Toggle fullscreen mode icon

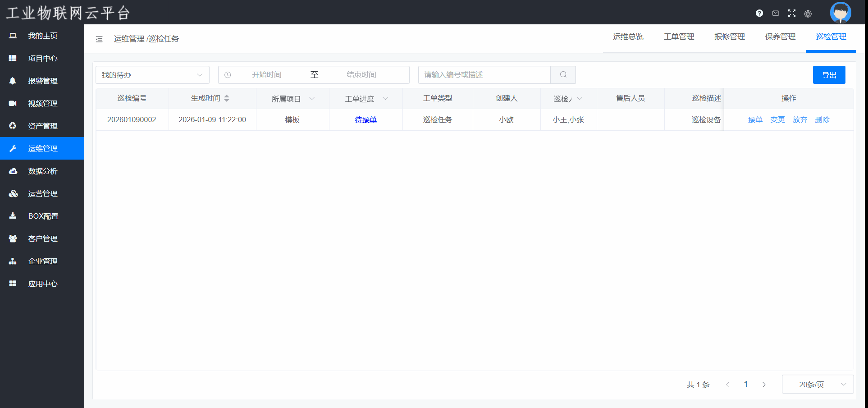[792, 14]
